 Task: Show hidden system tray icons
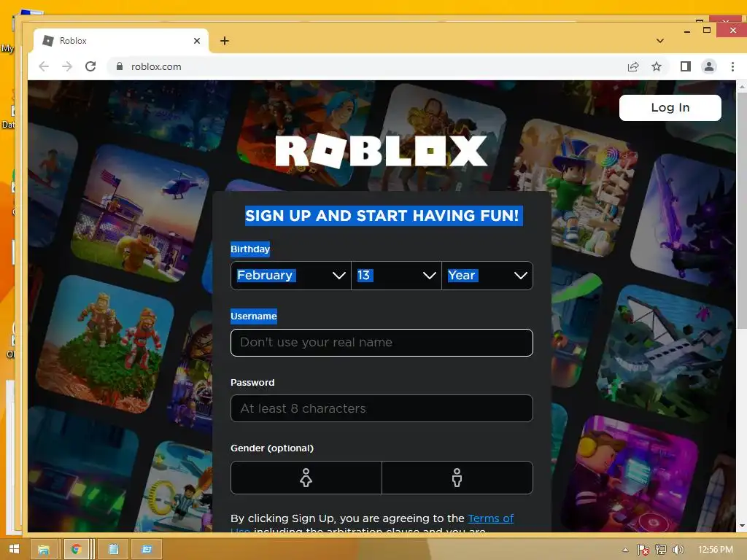625,550
